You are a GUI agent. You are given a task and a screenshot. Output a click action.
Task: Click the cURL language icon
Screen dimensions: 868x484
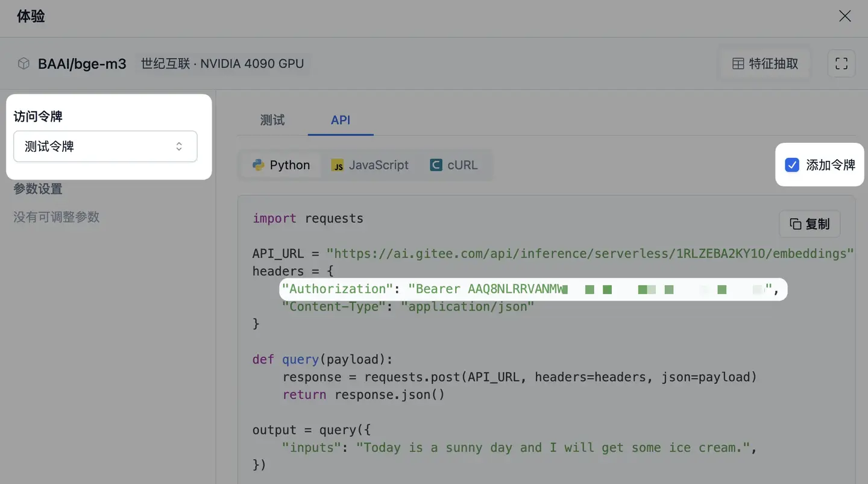point(436,165)
